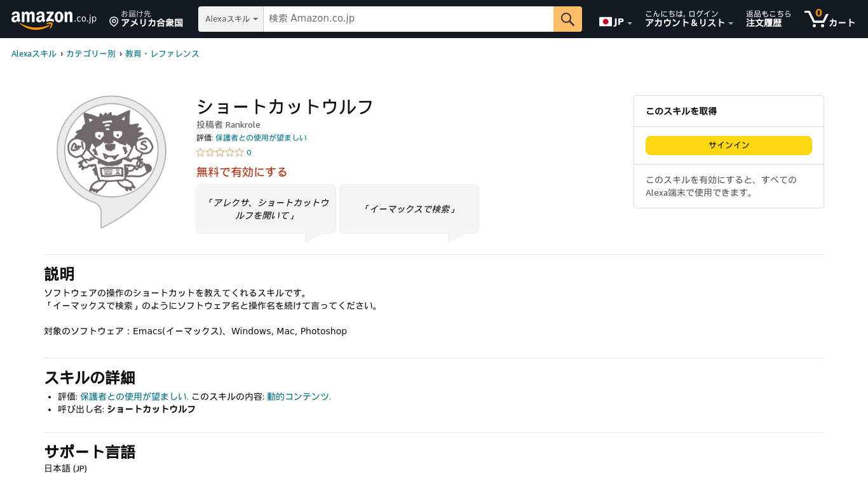868x488 pixels.
Task: Click the ショートカットウルフ wolf skill image
Action: point(111,161)
